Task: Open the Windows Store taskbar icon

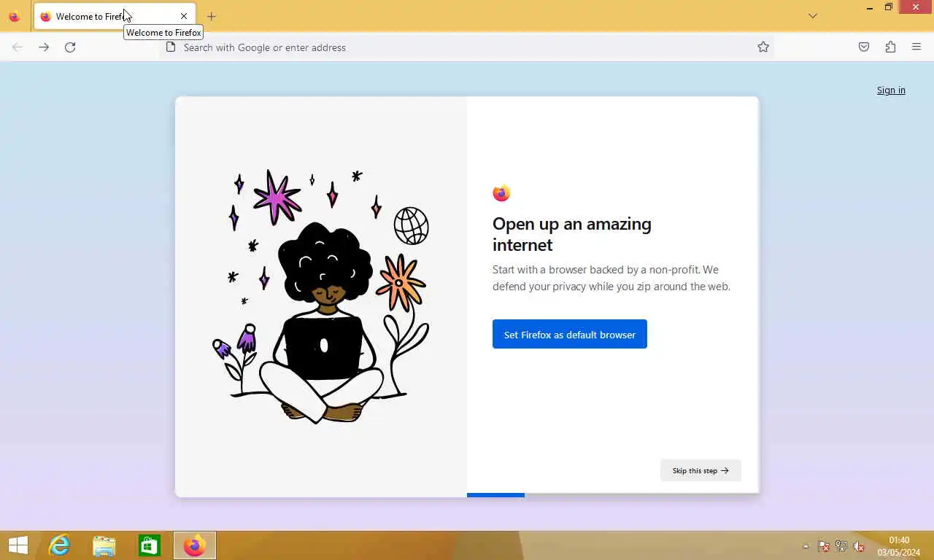Action: coord(150,545)
